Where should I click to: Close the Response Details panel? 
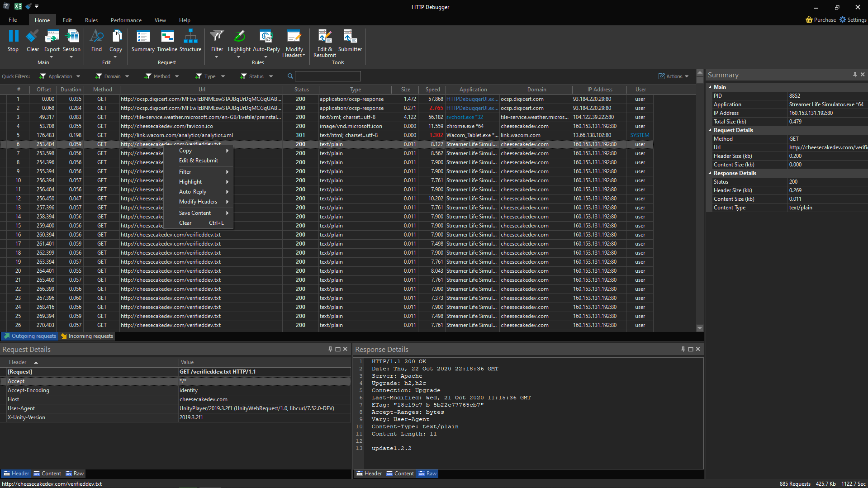698,349
